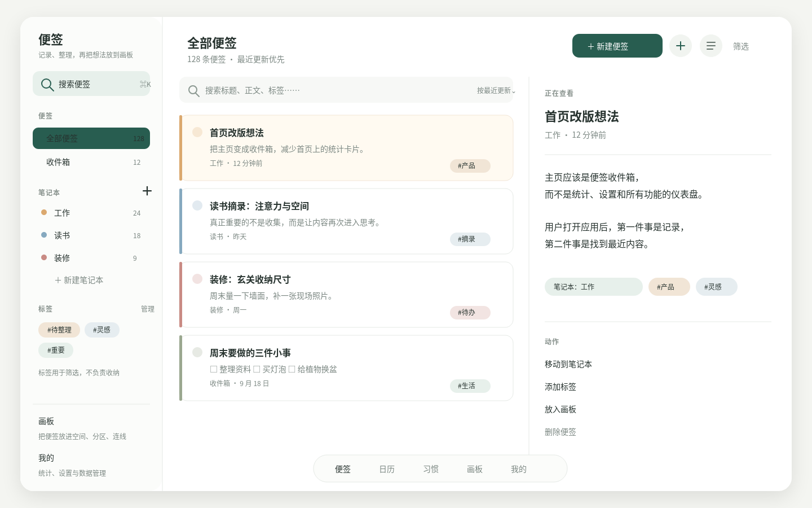812x508 pixels.
Task: Filter by the #灵感 sidebar tag
Action: [102, 330]
